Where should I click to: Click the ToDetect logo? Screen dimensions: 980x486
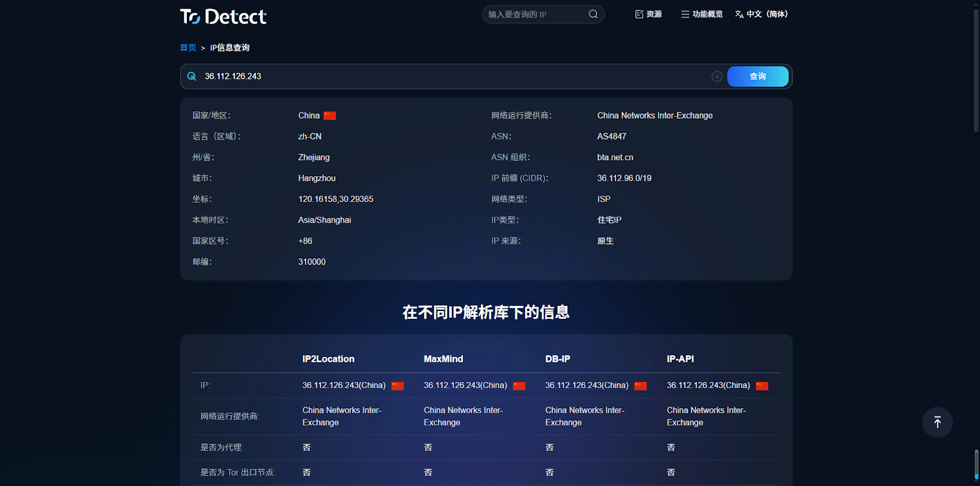click(223, 17)
